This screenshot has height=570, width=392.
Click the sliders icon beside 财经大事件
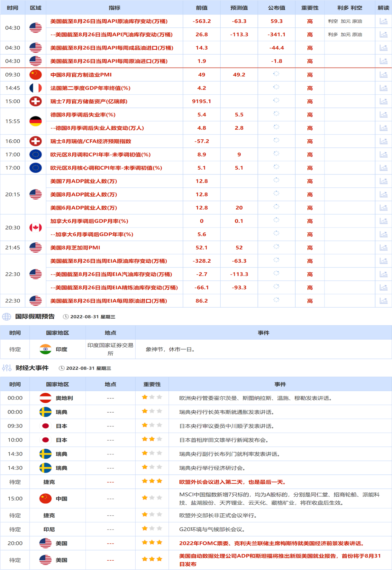point(7,368)
